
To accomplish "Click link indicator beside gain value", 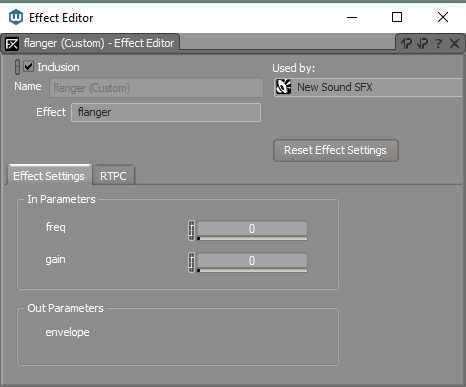I will 191,262.
